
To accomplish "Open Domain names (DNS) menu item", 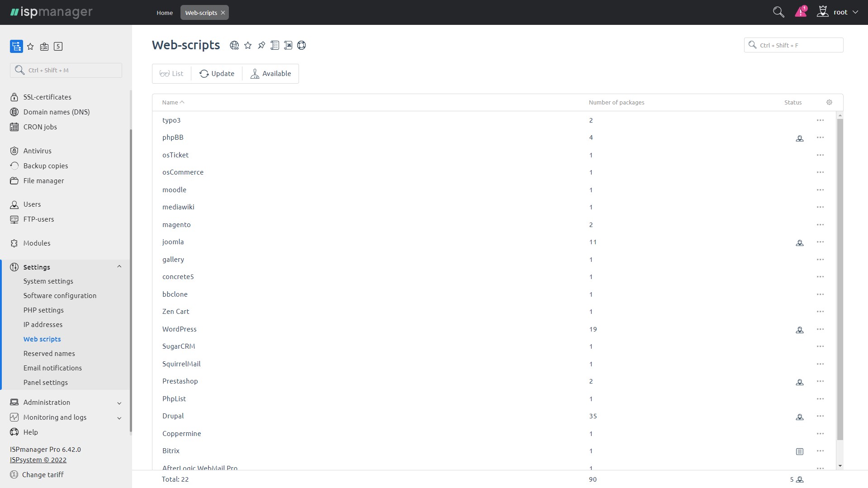I will coord(57,112).
